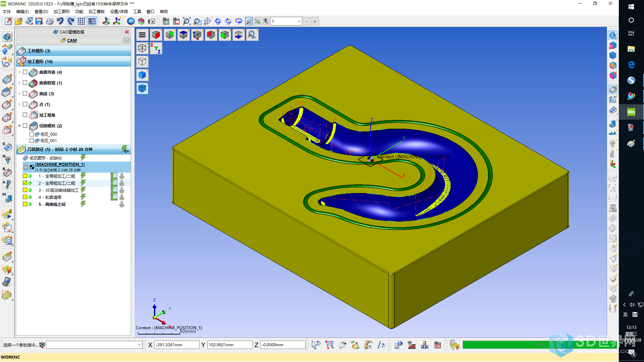644x362 pixels.
Task: Toggle checkbox for 曲线 (3)
Action: tap(25, 94)
